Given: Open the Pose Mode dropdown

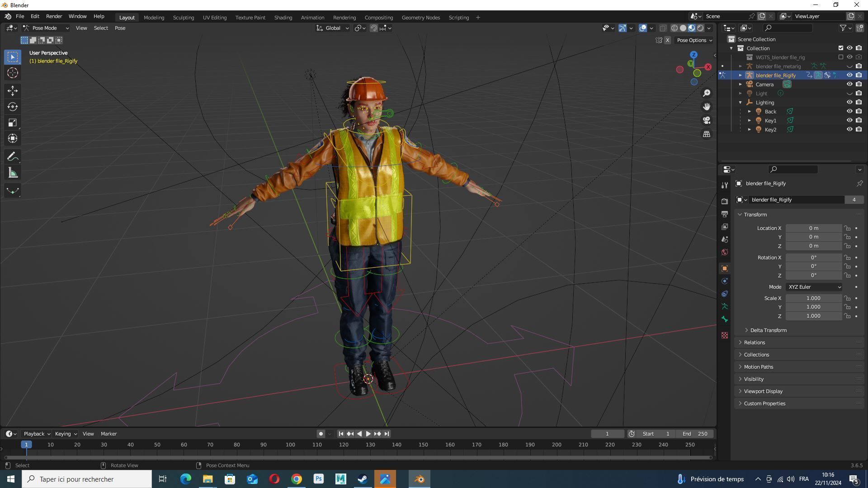Looking at the screenshot, I should click(46, 28).
